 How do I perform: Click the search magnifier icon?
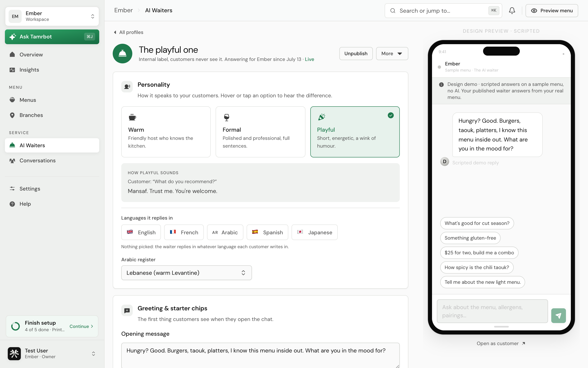point(393,11)
